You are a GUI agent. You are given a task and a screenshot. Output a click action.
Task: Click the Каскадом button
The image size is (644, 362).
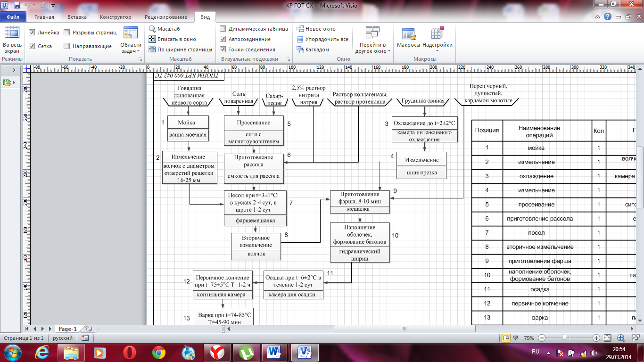coord(313,49)
